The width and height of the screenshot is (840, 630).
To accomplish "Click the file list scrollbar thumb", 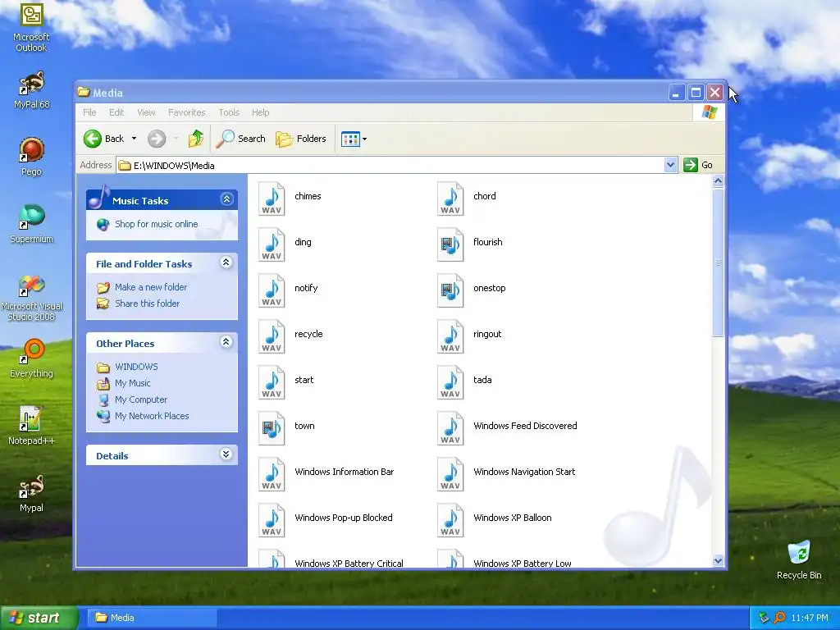I will [x=718, y=262].
